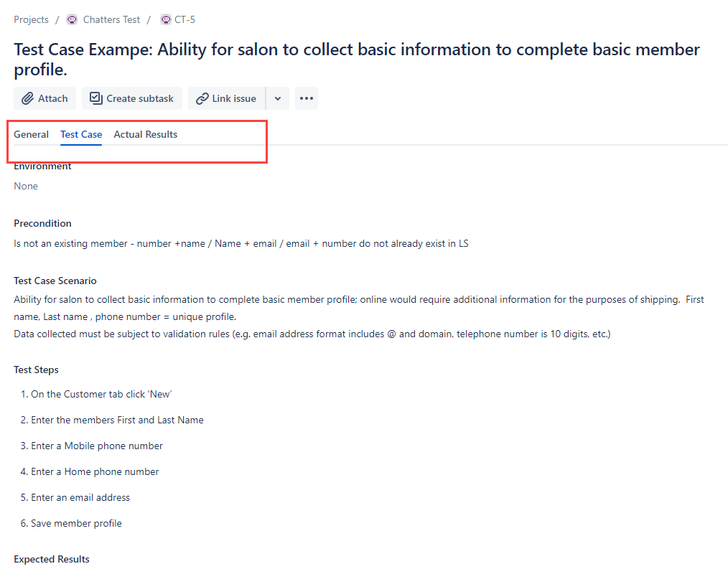Click the Attach button
Image resolution: width=728 pixels, height=569 pixels.
tap(45, 98)
